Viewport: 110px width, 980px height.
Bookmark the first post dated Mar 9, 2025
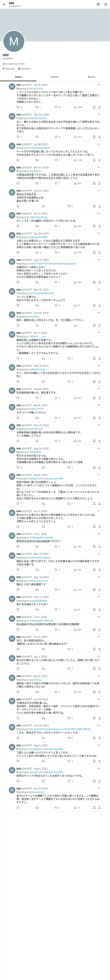pos(94,107)
